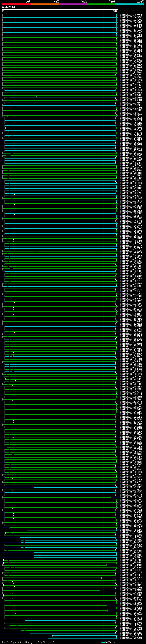Click the purple ~60% identity legend segment
Screen dimensions: 146x644
[x=73, y=4]
